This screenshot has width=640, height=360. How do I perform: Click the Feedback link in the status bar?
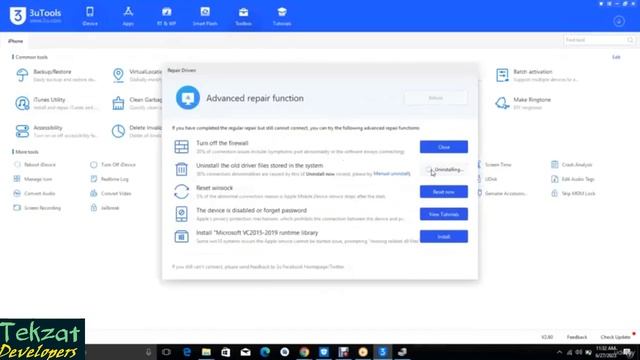(577, 337)
